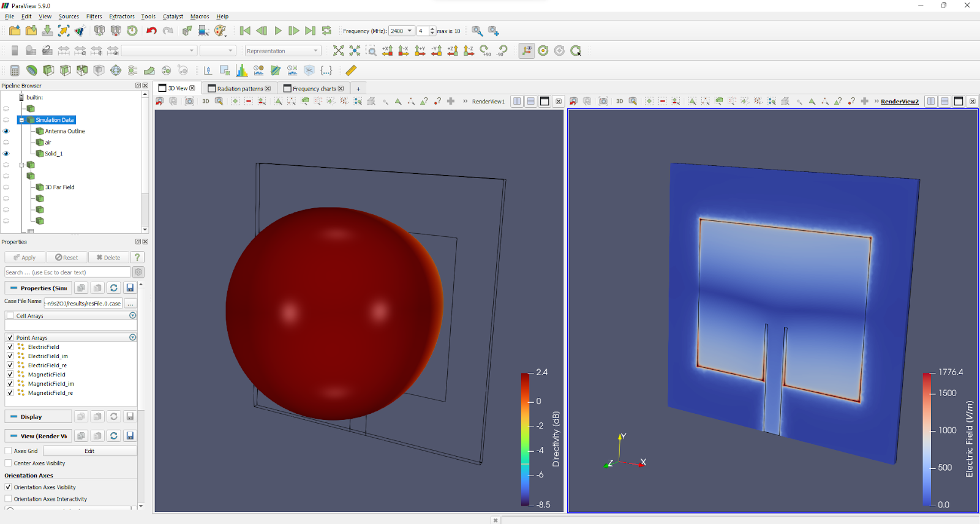Click the Axes Grid Edit button

pos(89,451)
